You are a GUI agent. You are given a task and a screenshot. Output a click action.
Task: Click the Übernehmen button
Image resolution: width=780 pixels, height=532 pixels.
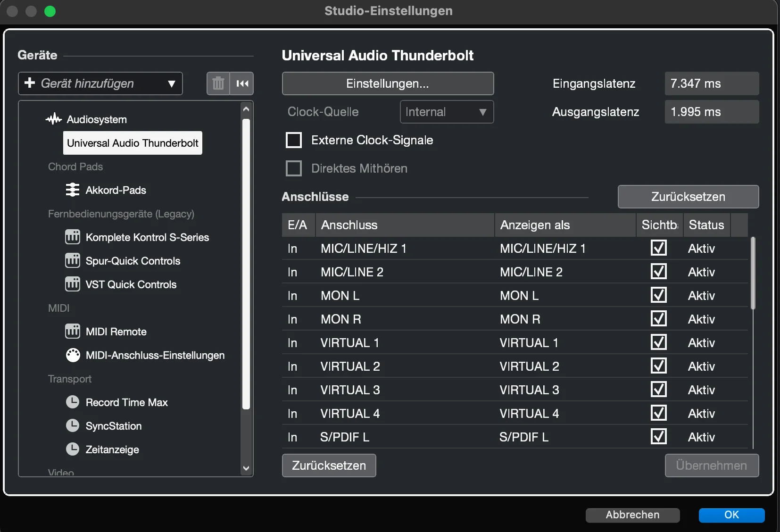click(712, 465)
